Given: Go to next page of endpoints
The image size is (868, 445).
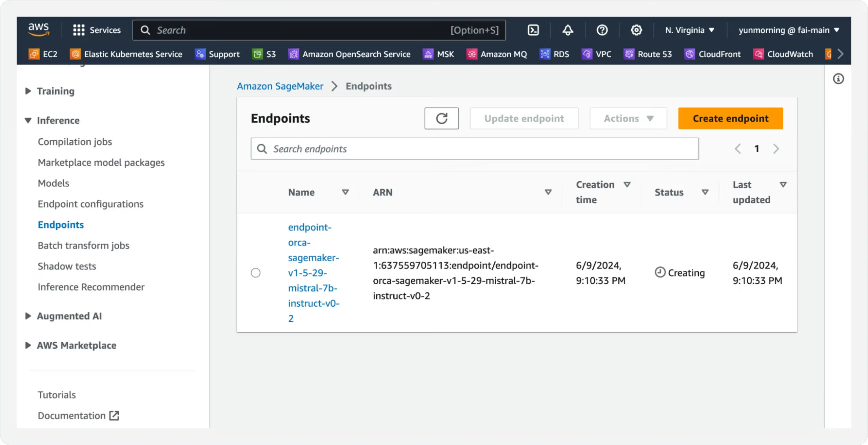Looking at the screenshot, I should tap(776, 148).
